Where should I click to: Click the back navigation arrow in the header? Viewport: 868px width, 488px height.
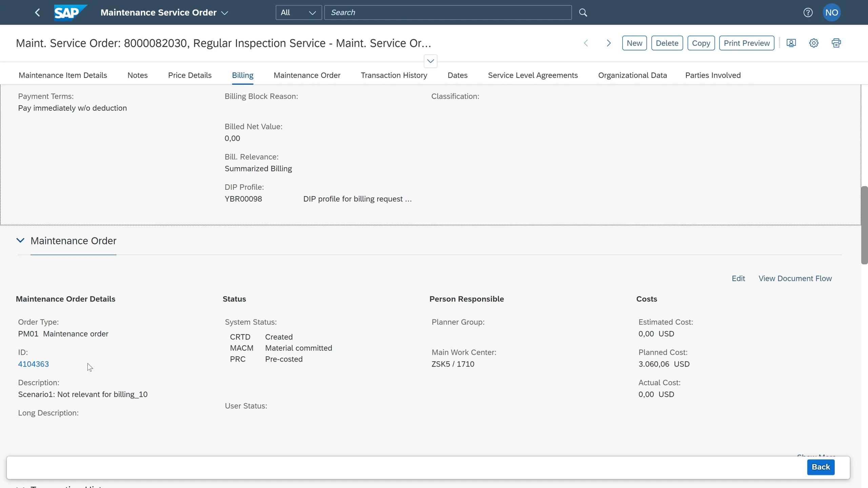coord(38,12)
